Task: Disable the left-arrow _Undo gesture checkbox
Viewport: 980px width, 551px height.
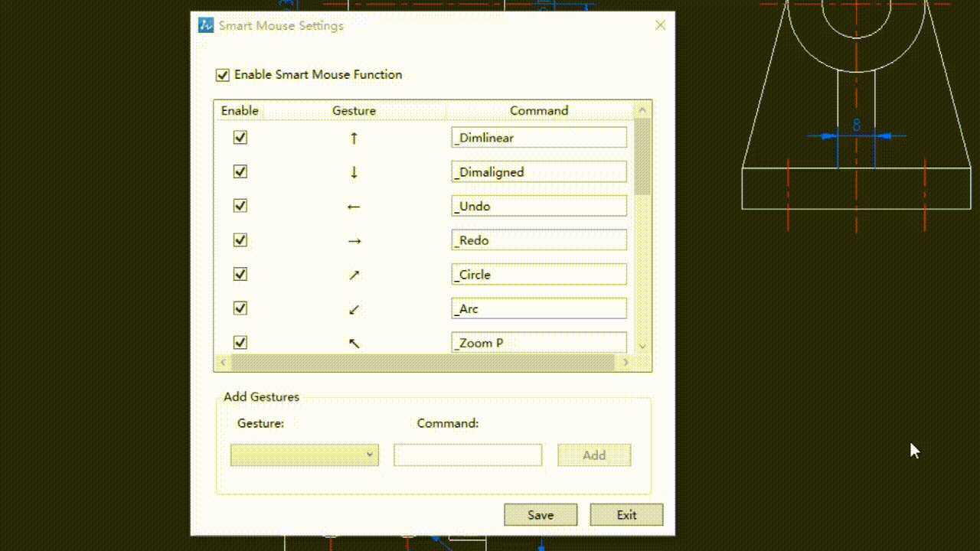Action: pyautogui.click(x=240, y=206)
